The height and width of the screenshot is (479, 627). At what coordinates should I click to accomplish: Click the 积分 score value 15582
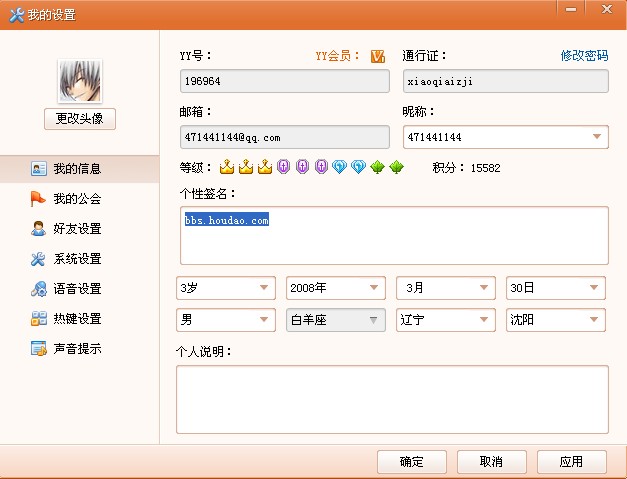485,168
